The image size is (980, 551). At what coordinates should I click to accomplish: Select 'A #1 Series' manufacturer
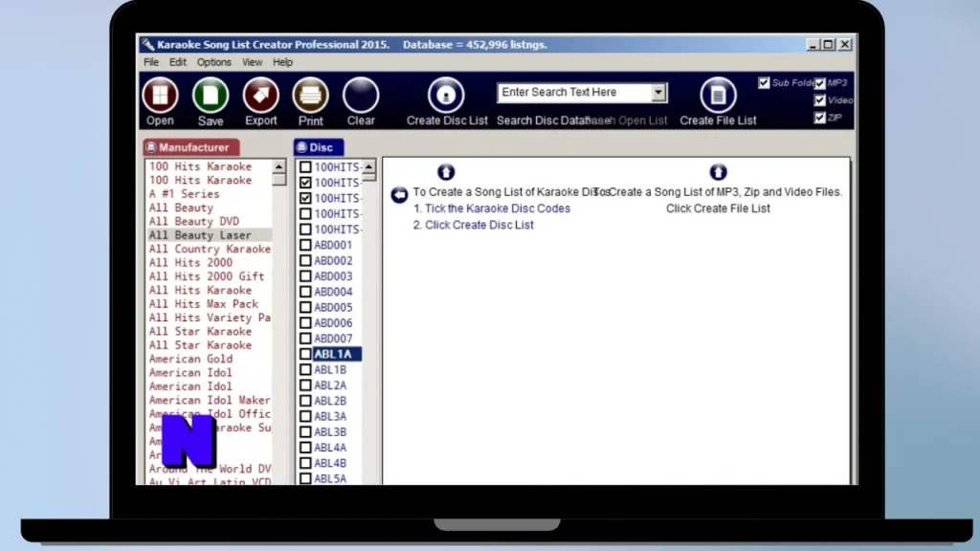coord(185,193)
